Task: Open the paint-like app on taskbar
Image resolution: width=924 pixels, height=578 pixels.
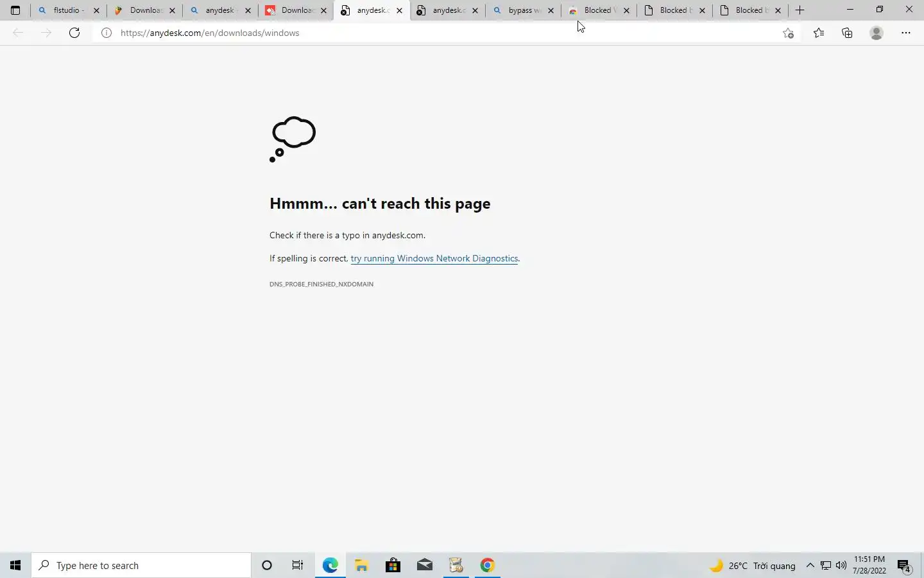Action: tap(456, 565)
